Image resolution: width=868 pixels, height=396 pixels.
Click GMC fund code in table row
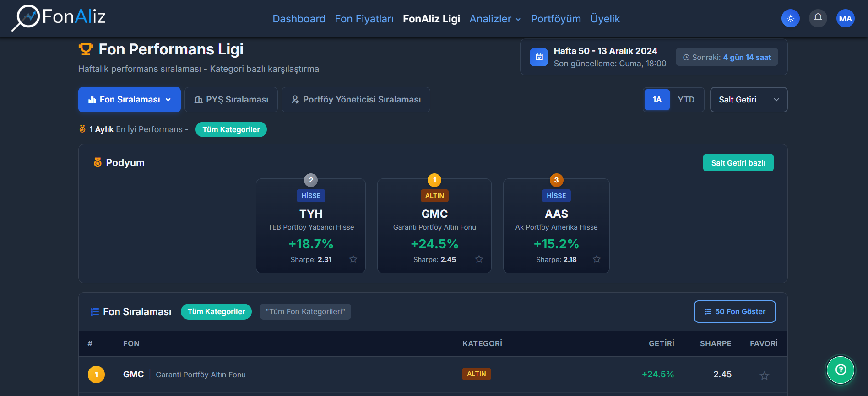click(133, 374)
